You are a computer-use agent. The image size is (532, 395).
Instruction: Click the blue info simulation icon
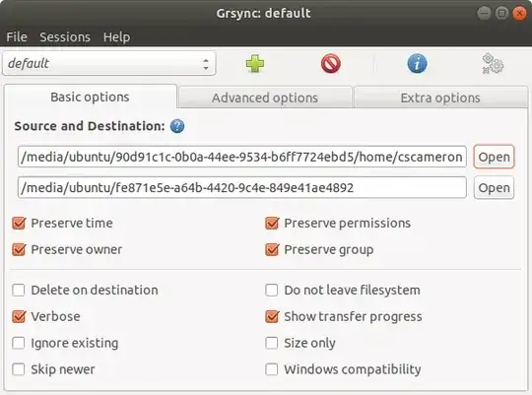417,63
